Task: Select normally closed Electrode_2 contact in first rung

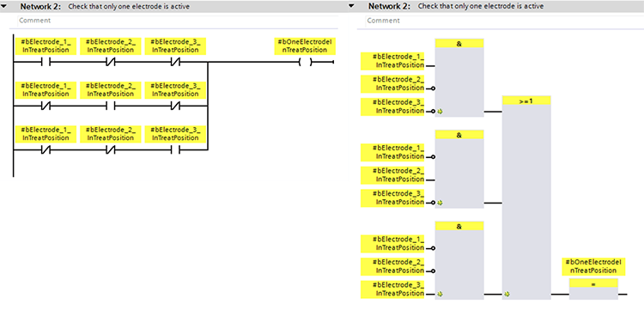Action: [111, 63]
